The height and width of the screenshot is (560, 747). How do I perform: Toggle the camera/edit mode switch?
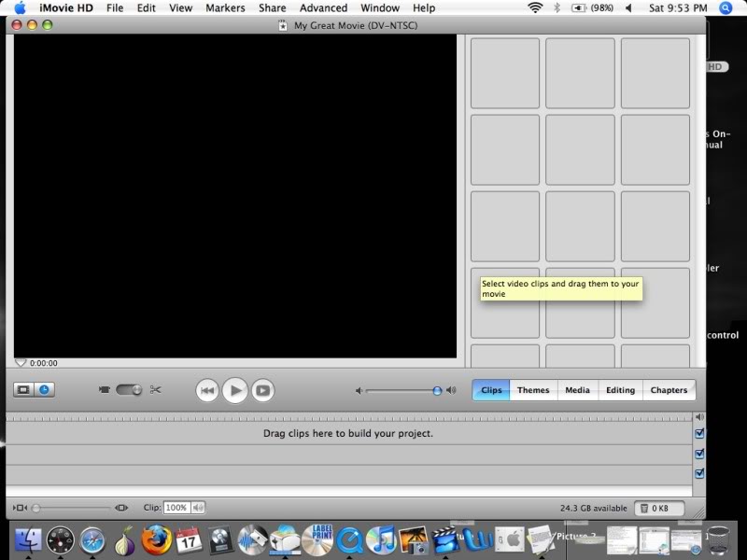[129, 390]
